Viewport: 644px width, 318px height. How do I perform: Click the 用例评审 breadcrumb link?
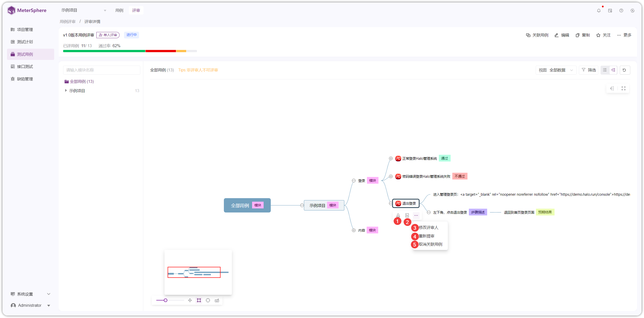pyautogui.click(x=67, y=21)
